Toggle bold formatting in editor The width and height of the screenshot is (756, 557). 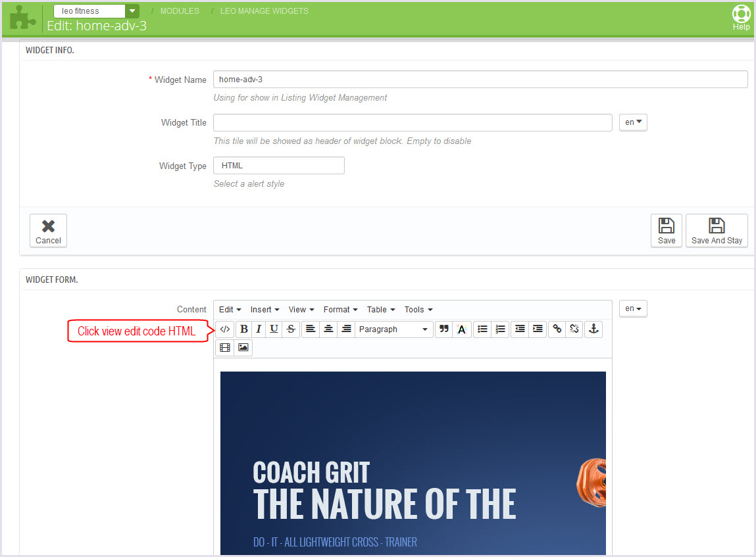tap(244, 329)
